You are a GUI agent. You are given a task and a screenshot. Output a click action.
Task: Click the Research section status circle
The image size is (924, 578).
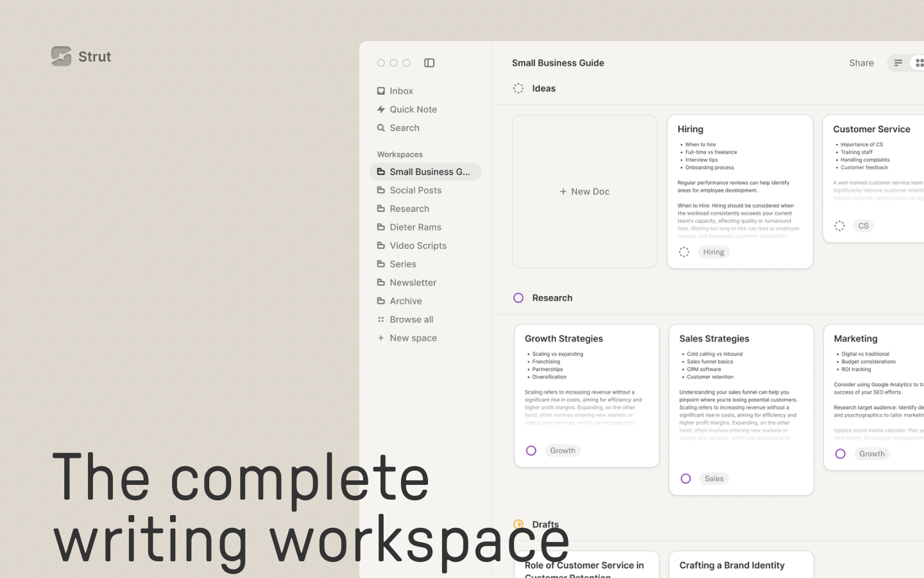pyautogui.click(x=518, y=298)
